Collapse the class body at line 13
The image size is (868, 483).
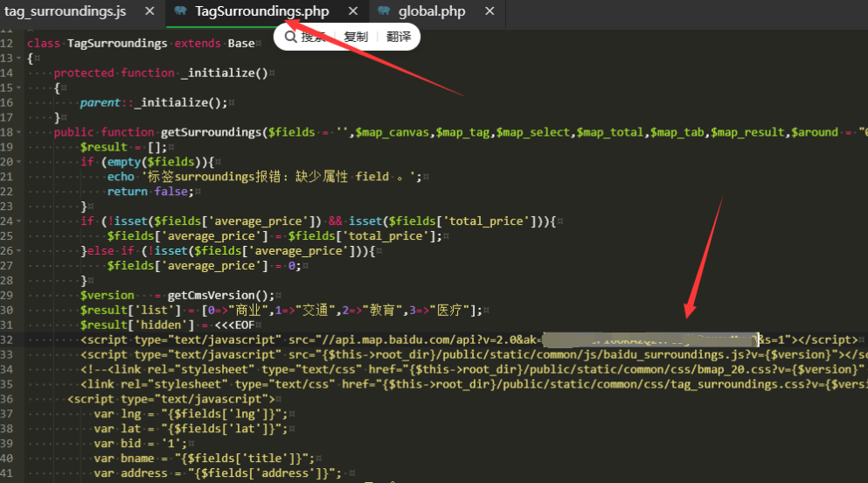(20, 58)
